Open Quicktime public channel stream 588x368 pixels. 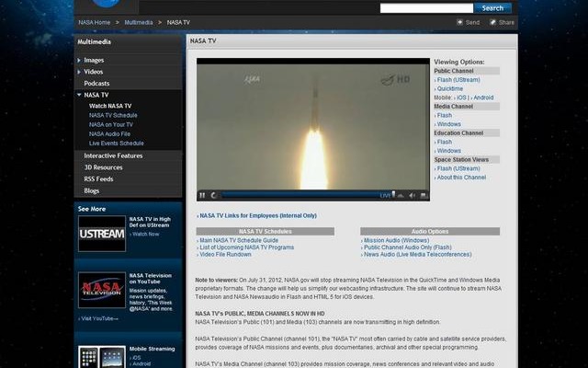tap(449, 88)
